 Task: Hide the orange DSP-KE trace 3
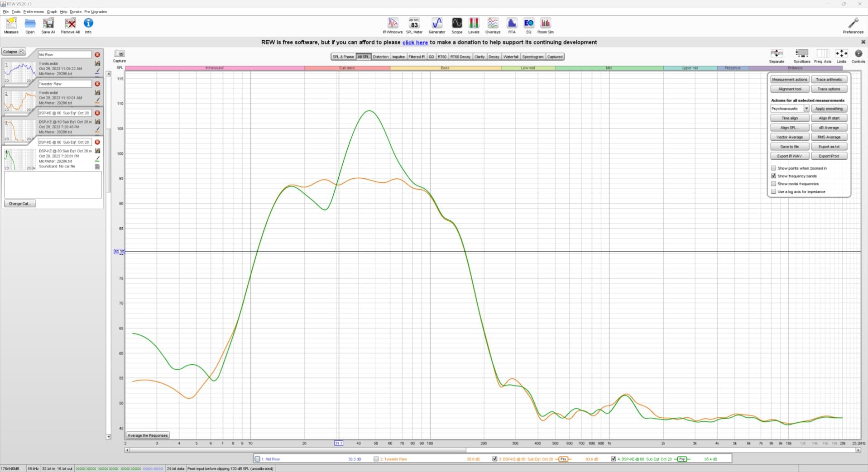coord(494,459)
